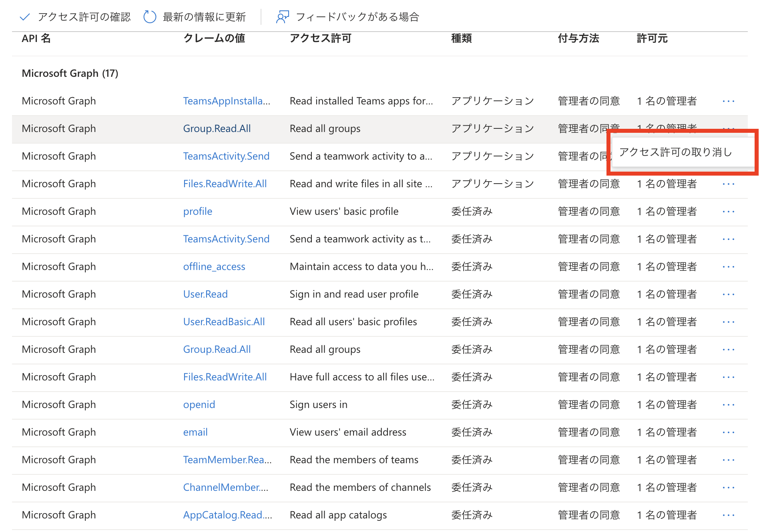
Task: Click the 許可元 column header
Action: 652,38
